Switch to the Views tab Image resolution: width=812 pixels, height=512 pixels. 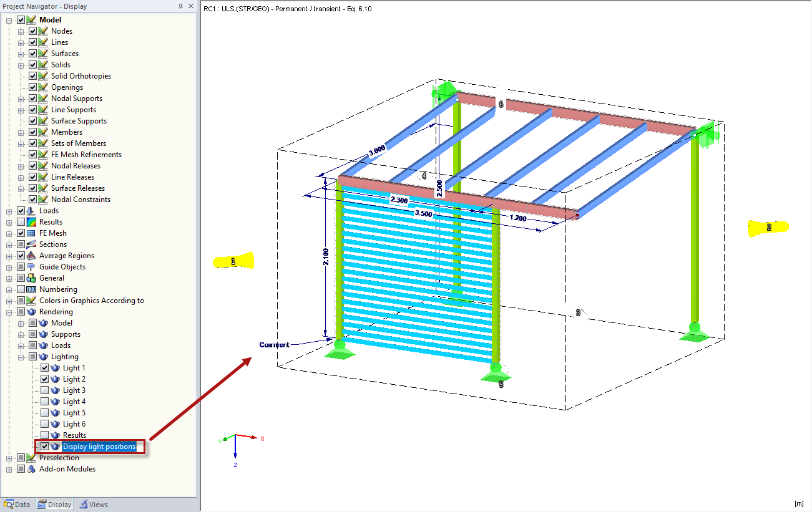coord(93,505)
